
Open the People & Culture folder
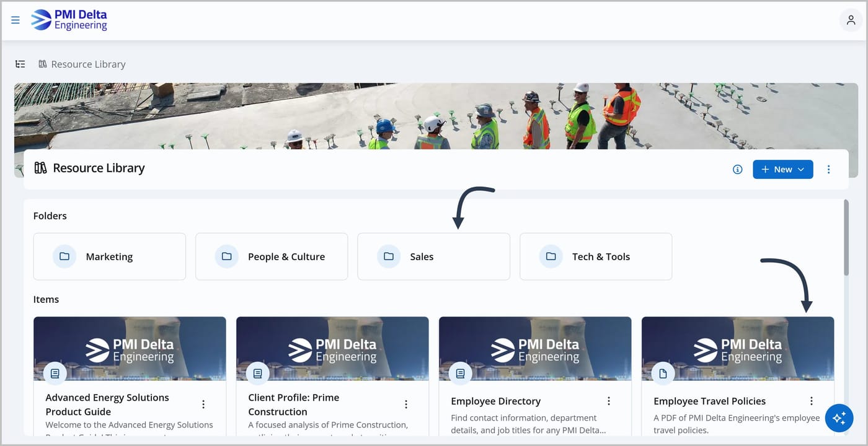pyautogui.click(x=272, y=256)
